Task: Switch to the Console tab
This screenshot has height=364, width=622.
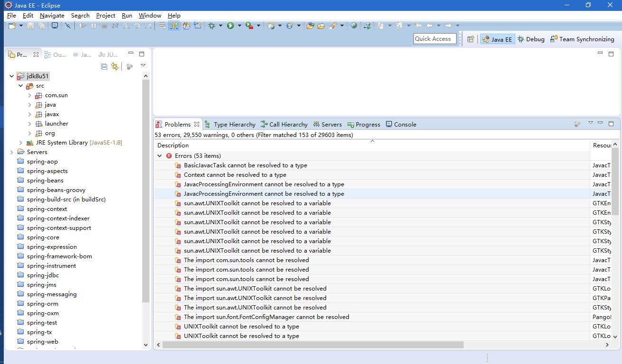Action: pos(401,125)
